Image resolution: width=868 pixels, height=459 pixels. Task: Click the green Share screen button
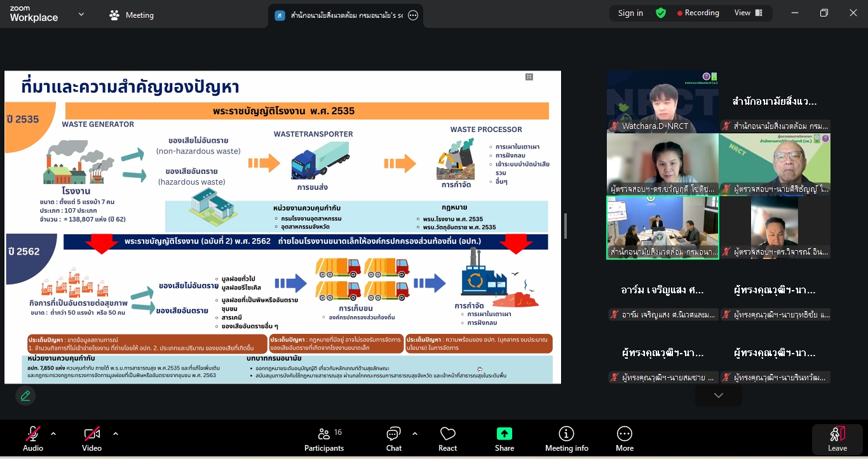(x=504, y=439)
